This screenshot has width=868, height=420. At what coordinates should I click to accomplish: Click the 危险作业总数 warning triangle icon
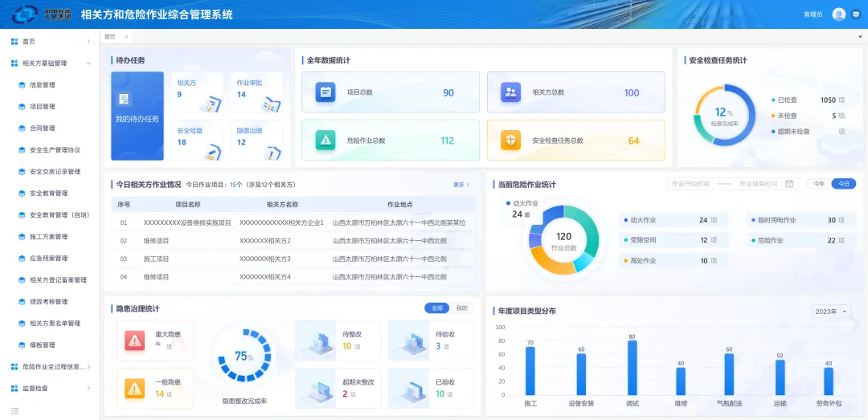(x=325, y=141)
